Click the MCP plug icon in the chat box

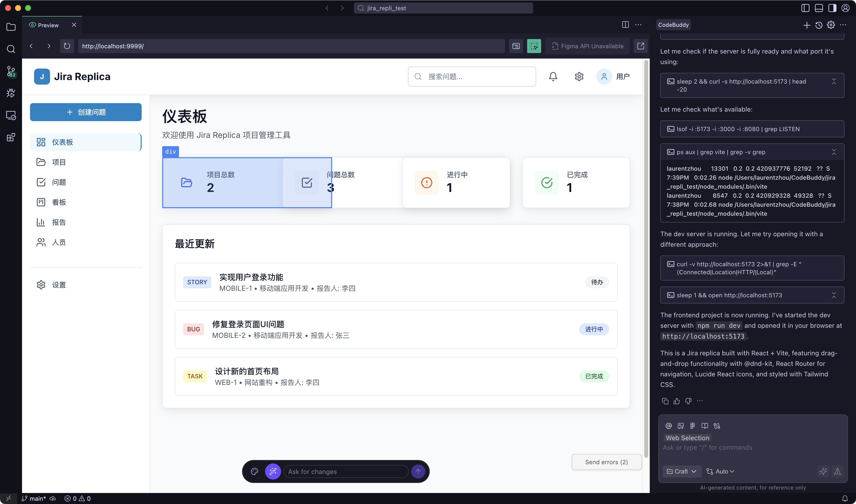tap(717, 425)
